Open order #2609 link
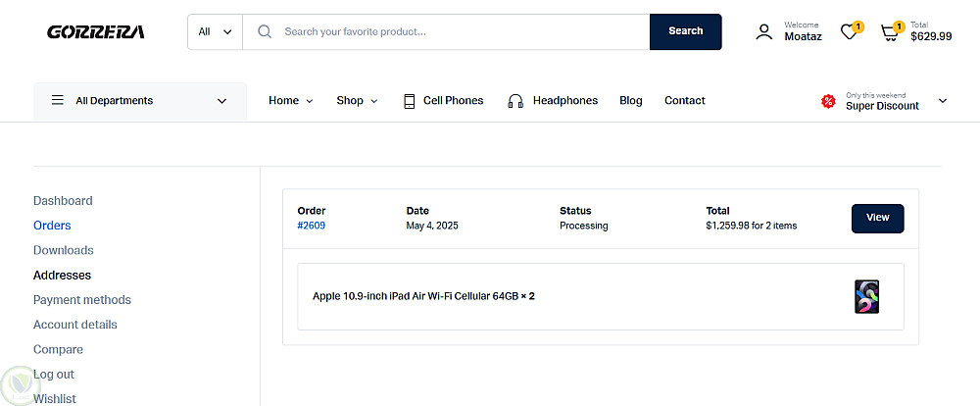 pos(312,226)
